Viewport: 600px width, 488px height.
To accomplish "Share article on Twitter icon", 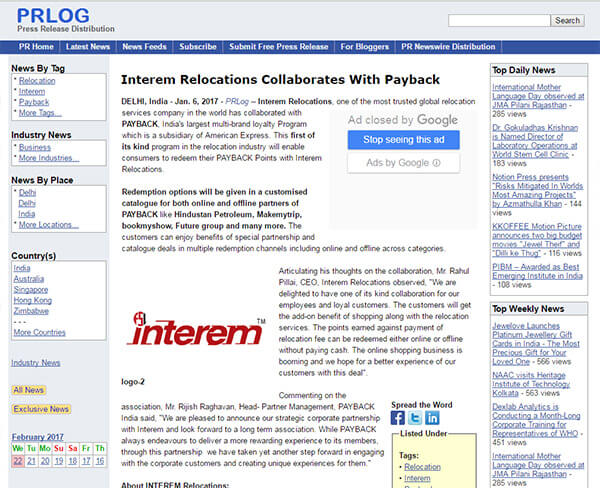I will click(x=415, y=418).
